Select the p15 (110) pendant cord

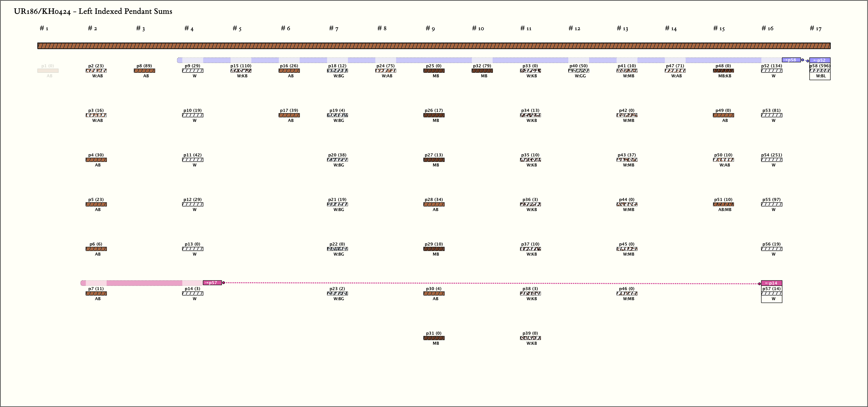click(241, 71)
